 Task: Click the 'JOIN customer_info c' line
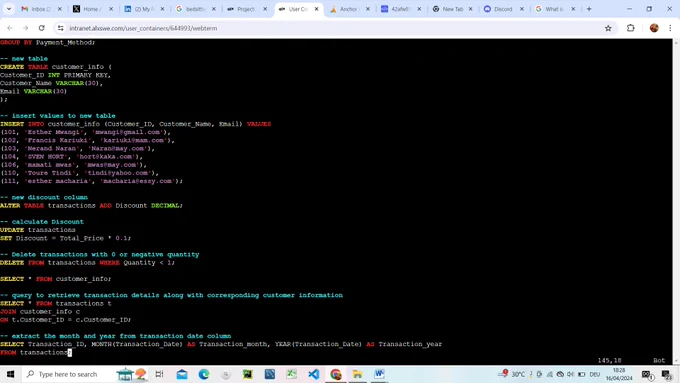pyautogui.click(x=40, y=311)
